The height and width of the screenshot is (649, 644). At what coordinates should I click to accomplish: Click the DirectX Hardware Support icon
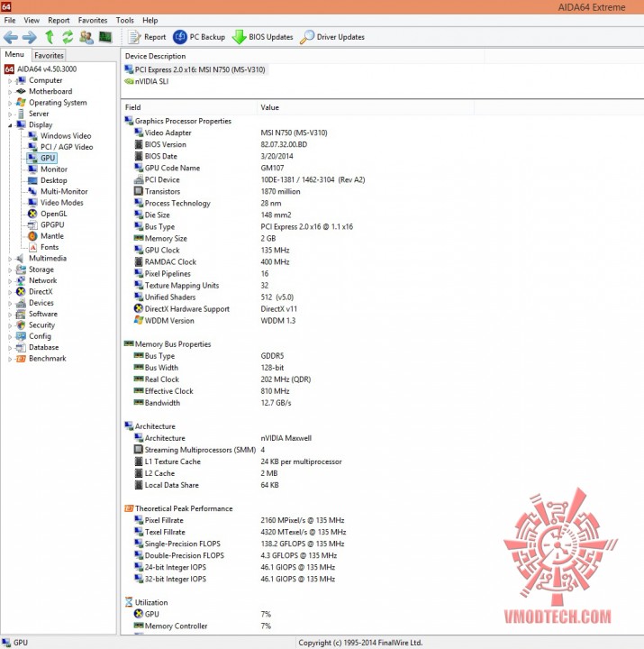pyautogui.click(x=139, y=309)
